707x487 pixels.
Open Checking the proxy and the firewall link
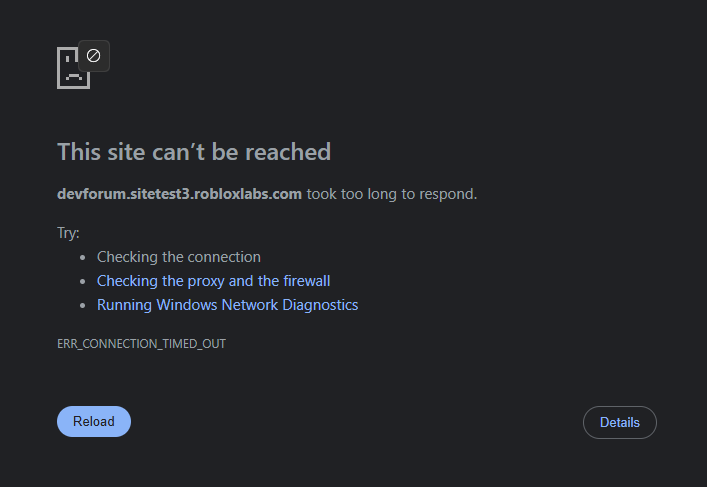pos(214,281)
